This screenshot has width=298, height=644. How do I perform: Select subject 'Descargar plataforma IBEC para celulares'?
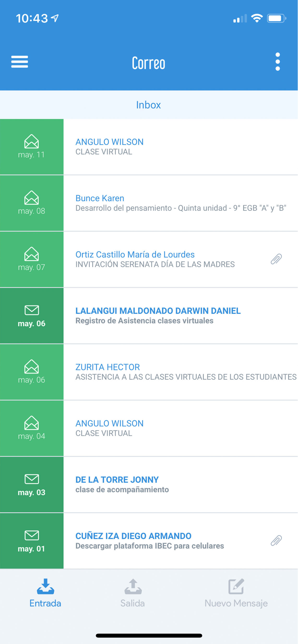(150, 546)
